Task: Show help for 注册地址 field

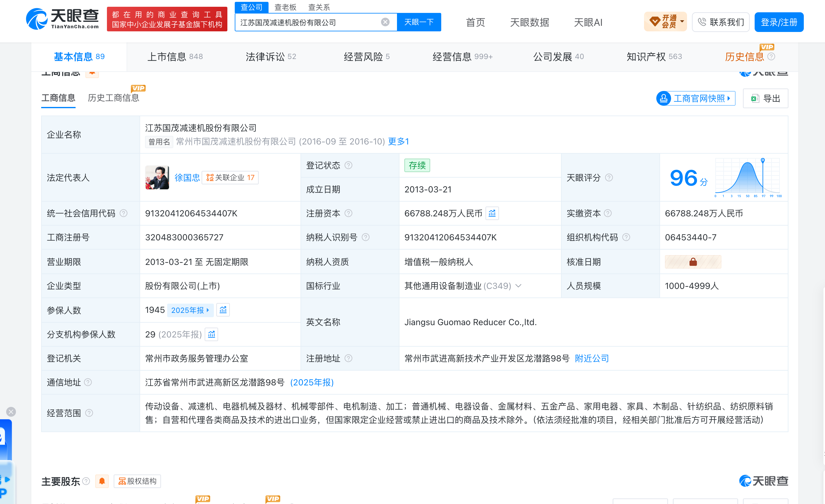Action: click(348, 358)
